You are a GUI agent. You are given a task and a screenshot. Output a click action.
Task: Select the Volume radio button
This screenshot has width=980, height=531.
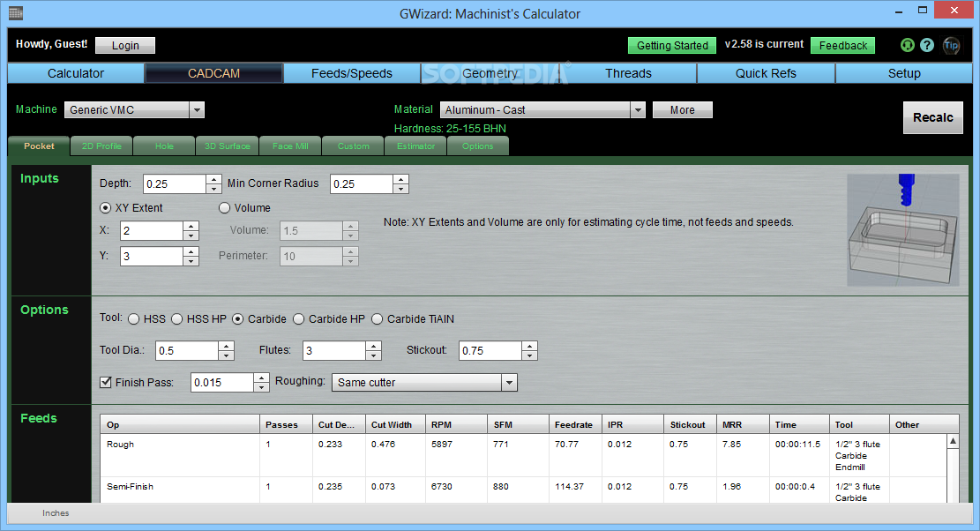[224, 208]
